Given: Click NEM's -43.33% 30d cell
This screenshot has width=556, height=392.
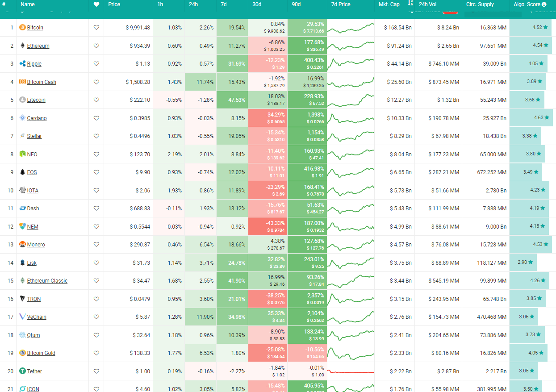Looking at the screenshot, I should pyautogui.click(x=268, y=226).
